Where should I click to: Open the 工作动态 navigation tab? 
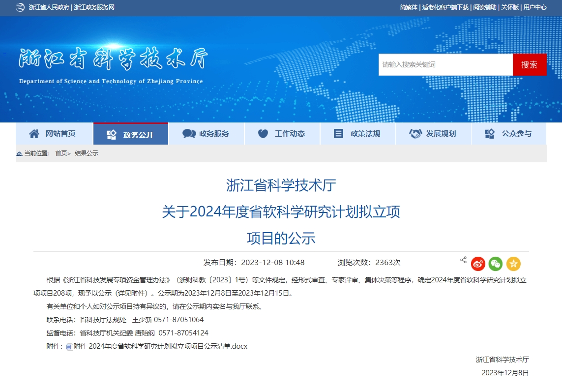pos(282,134)
